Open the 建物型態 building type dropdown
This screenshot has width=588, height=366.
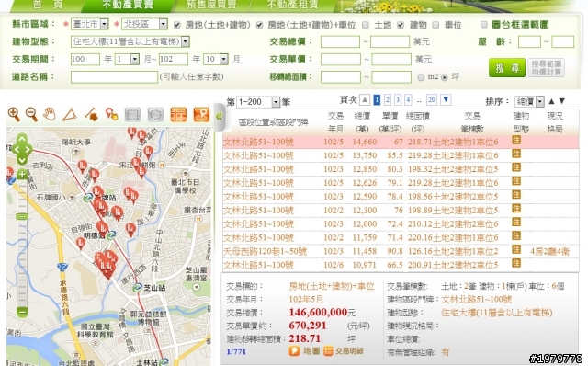click(130, 41)
